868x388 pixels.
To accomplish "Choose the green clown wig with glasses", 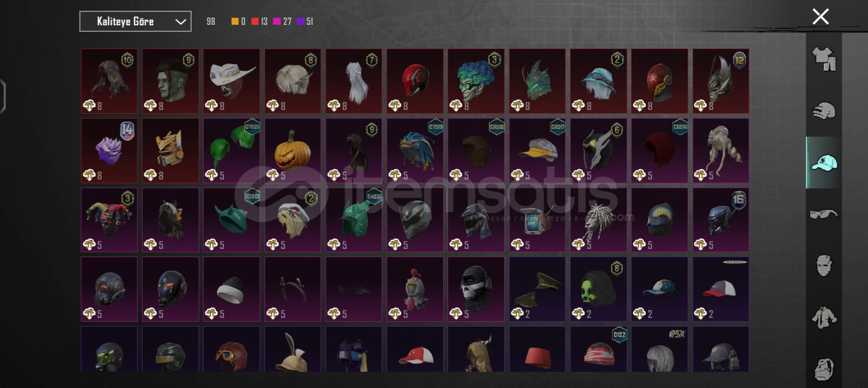I will pyautogui.click(x=476, y=81).
